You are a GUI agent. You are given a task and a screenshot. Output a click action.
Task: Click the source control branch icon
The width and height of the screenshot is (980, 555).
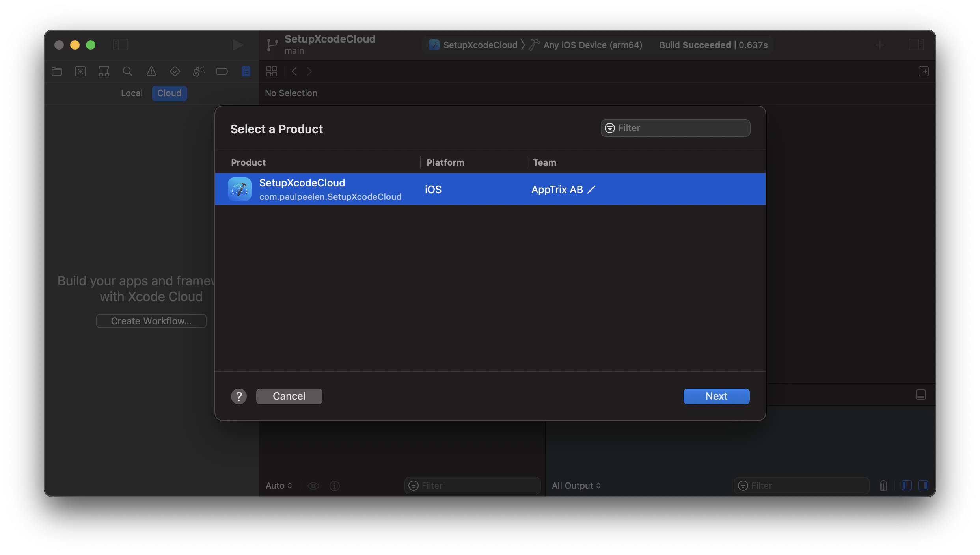[x=272, y=45]
